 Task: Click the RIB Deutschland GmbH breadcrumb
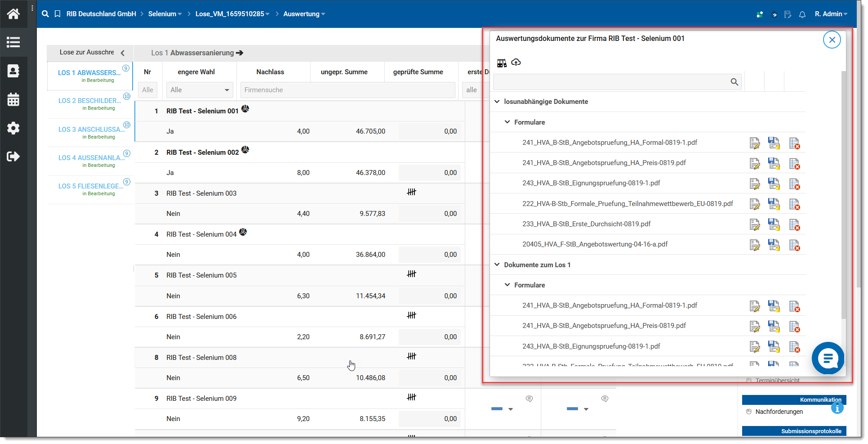(101, 14)
